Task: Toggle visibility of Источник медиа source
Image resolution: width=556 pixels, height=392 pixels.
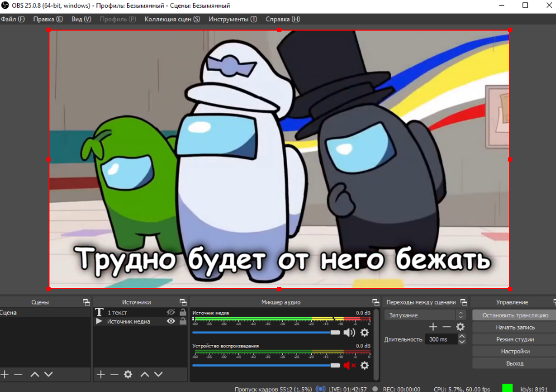Action: (x=171, y=321)
